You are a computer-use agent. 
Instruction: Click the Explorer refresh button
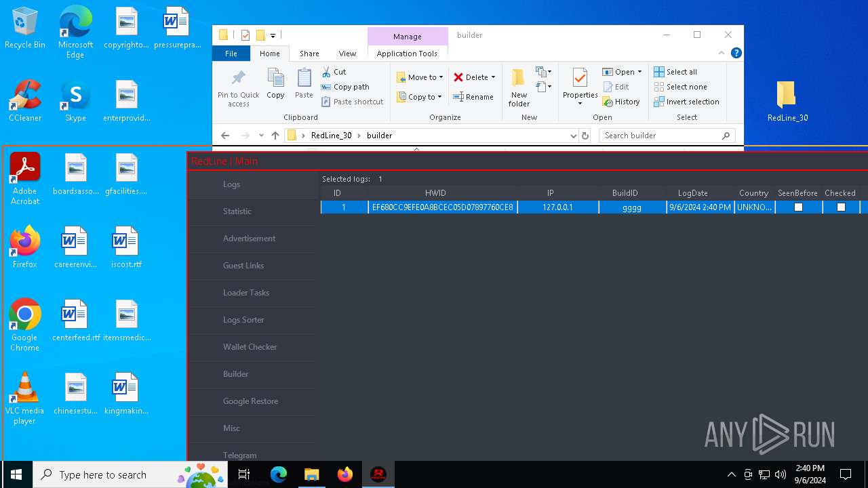(585, 136)
